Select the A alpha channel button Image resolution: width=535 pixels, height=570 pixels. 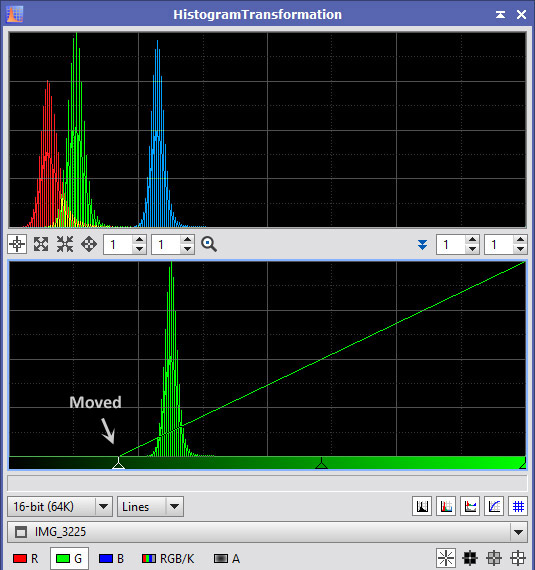(x=226, y=558)
